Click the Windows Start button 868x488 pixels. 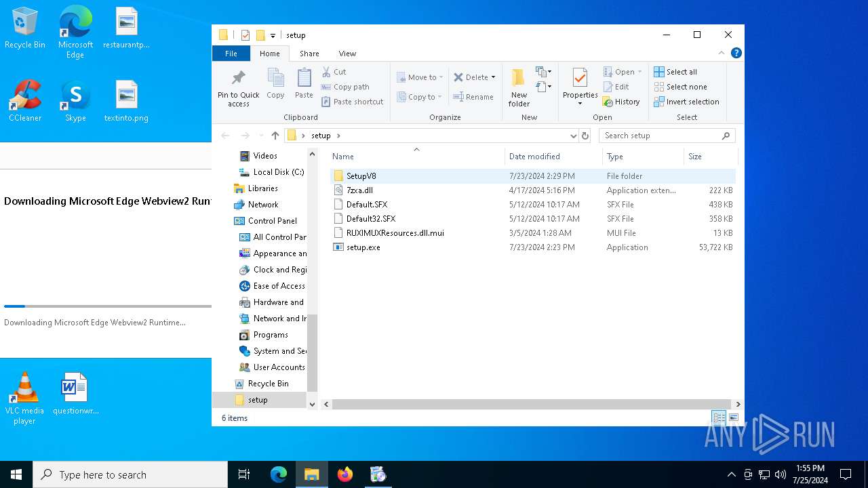[16, 474]
